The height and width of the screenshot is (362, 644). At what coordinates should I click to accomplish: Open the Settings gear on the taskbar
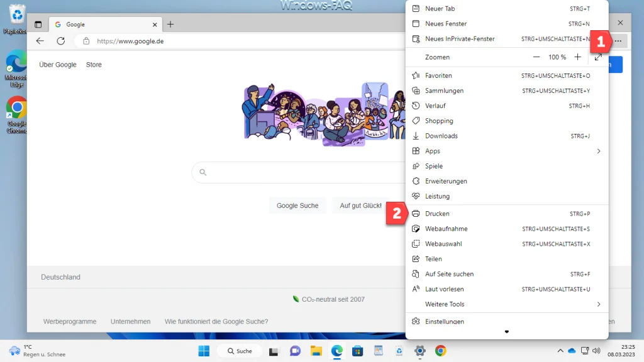coord(419,351)
